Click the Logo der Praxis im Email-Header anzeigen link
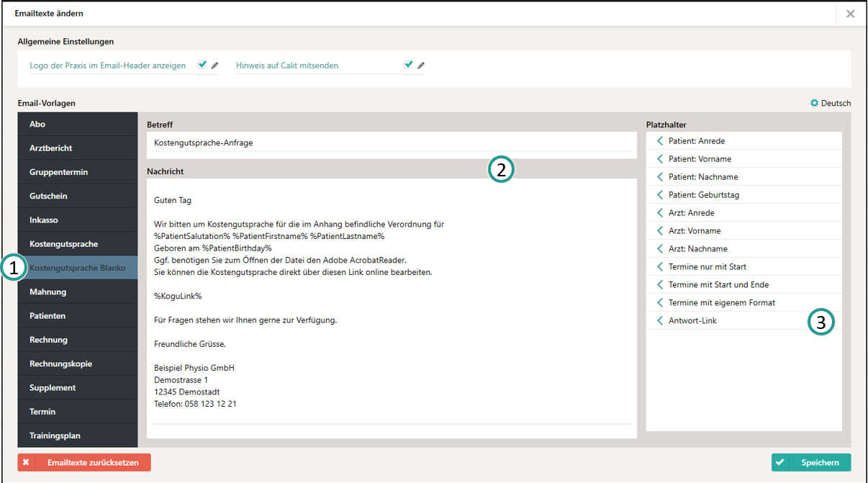This screenshot has width=868, height=483. point(107,66)
